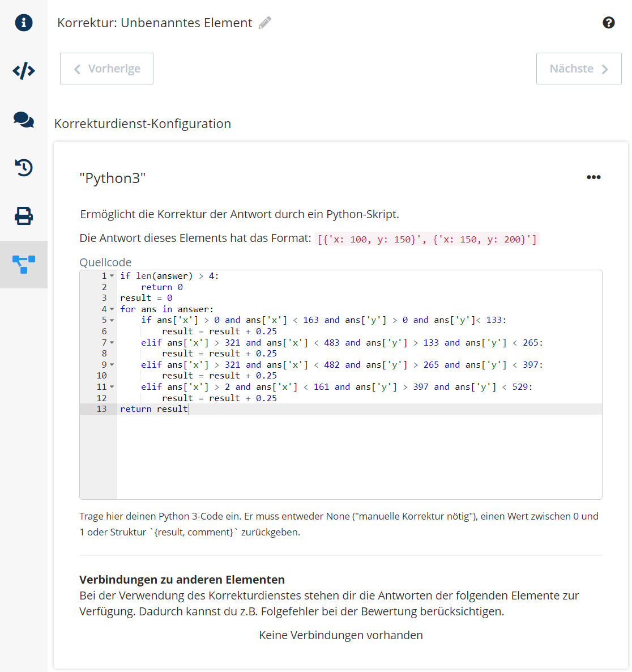632x672 pixels.
Task: Click 'Keine Verbindungen vorhanden' text
Action: coord(341,635)
